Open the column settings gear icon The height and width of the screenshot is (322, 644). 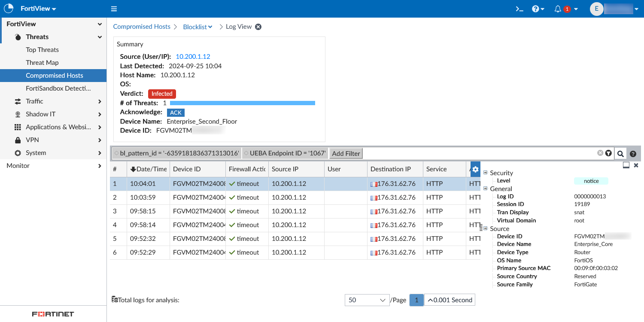coord(475,169)
